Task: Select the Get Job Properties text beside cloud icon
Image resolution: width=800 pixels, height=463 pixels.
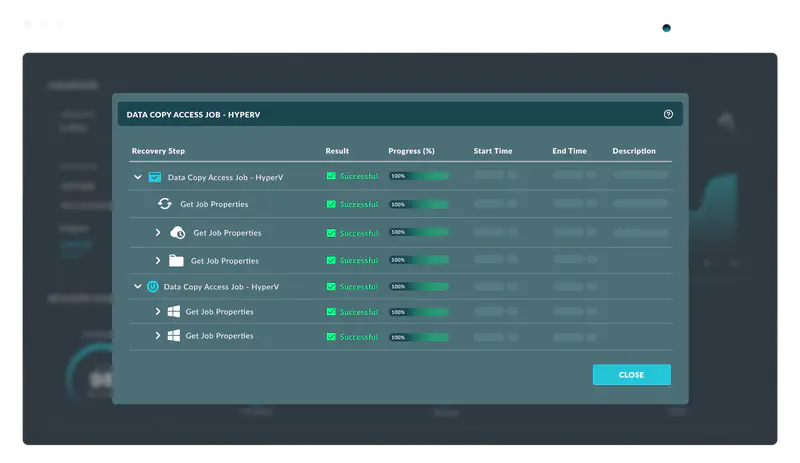Action: (x=227, y=233)
